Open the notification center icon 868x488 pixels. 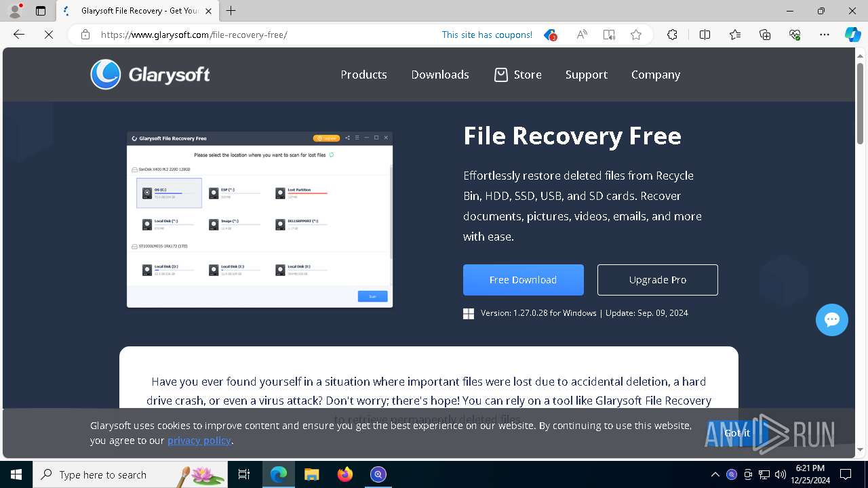[x=846, y=474]
